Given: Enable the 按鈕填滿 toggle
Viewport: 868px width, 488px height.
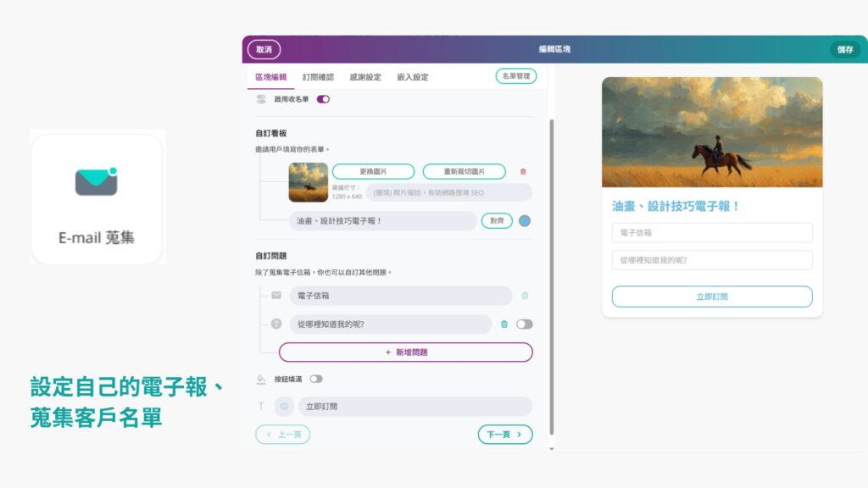Looking at the screenshot, I should coord(316,379).
